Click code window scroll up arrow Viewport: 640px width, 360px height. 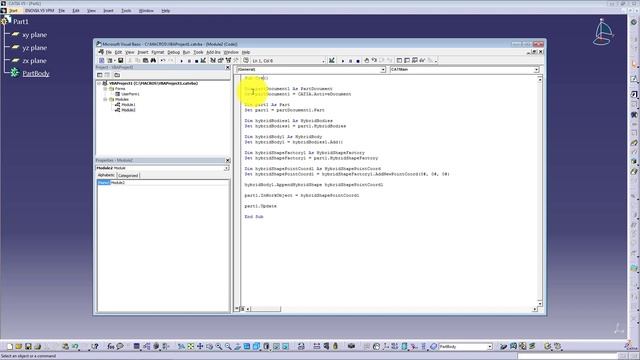click(x=540, y=79)
